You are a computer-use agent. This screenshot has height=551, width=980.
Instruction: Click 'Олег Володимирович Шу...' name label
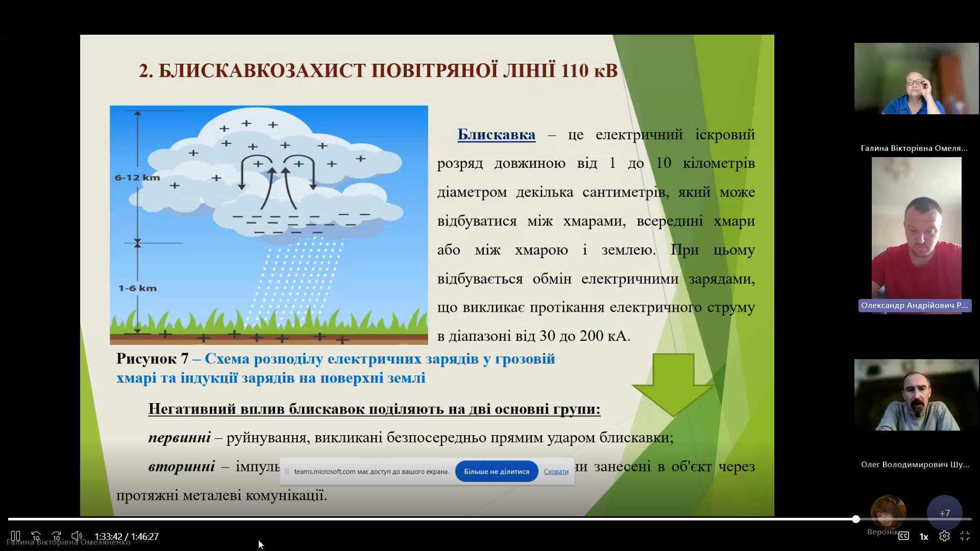(x=915, y=465)
